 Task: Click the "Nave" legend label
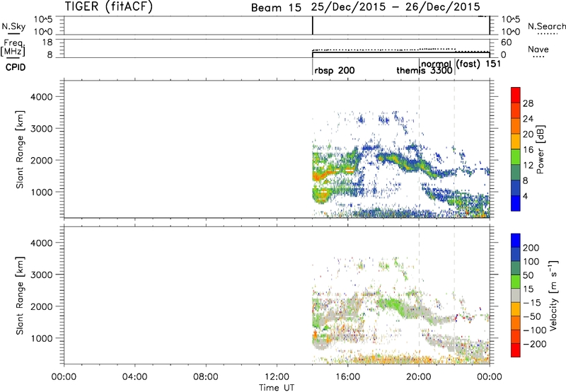[538, 49]
